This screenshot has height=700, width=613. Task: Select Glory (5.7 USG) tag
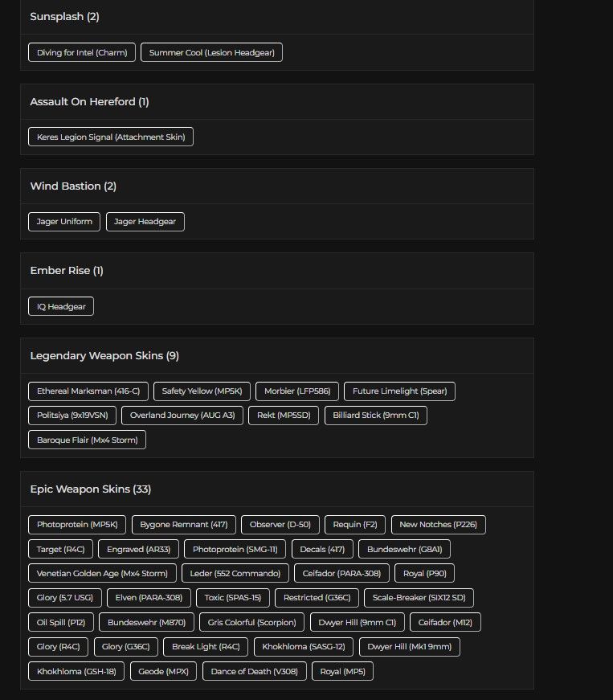(x=65, y=598)
